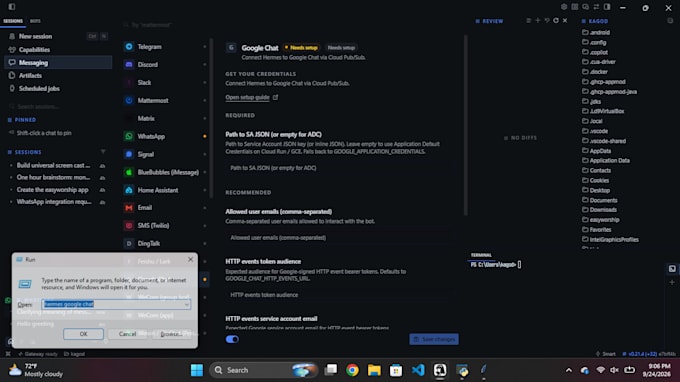Viewport: 680px width, 382px height.
Task: Select the Signal platform icon
Action: tap(129, 154)
